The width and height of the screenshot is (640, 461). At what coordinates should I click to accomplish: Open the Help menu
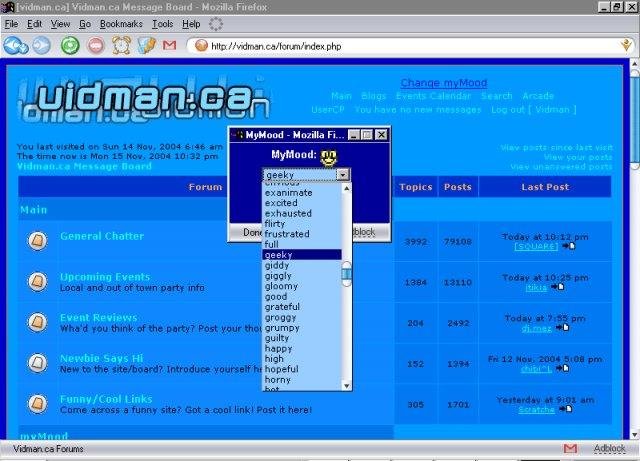[191, 24]
